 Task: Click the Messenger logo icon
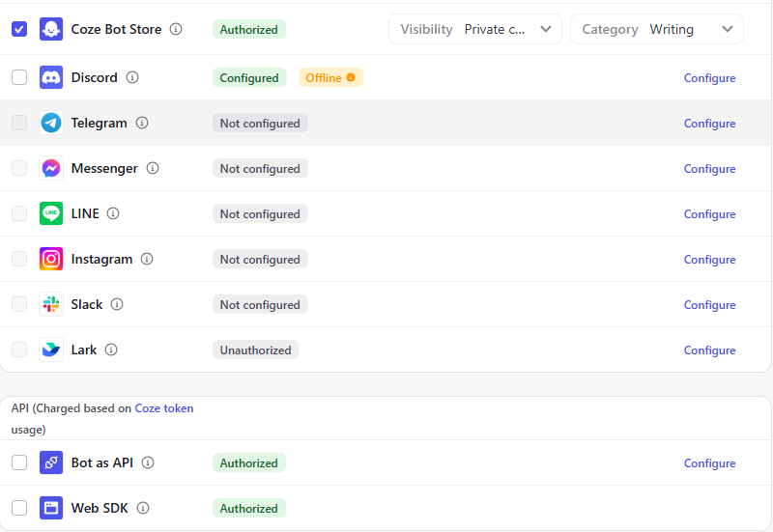[x=51, y=168]
